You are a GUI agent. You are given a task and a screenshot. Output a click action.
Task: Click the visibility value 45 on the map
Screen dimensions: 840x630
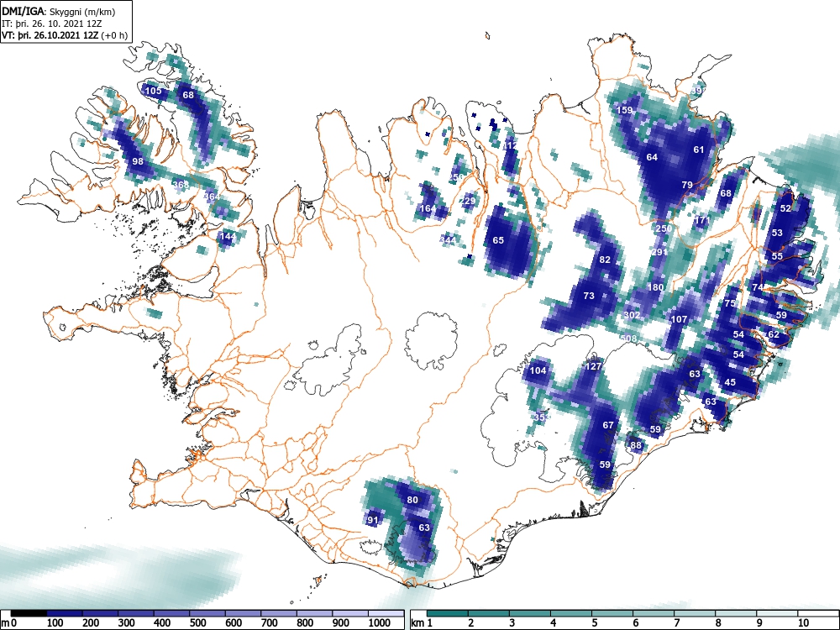coord(730,382)
